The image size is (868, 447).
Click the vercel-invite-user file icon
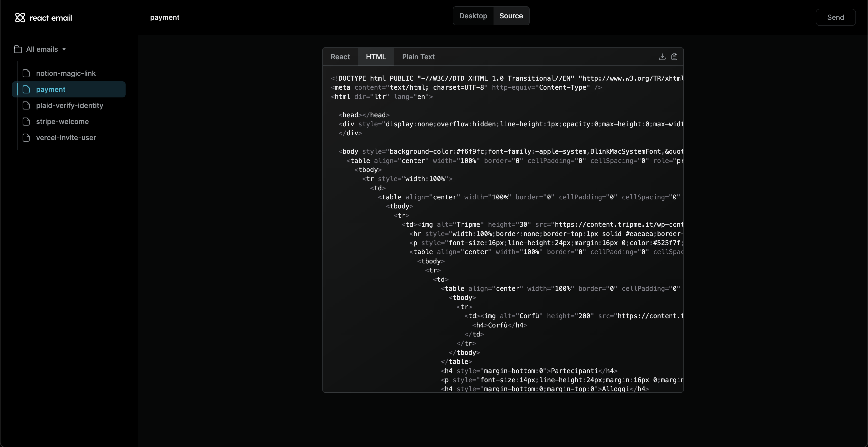26,138
